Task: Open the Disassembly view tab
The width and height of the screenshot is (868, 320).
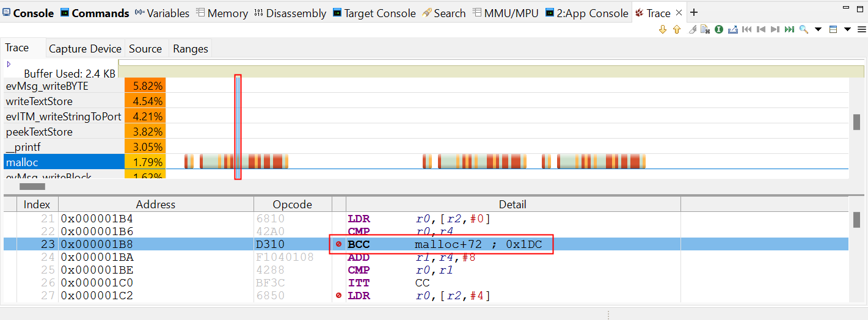Action: 290,13
